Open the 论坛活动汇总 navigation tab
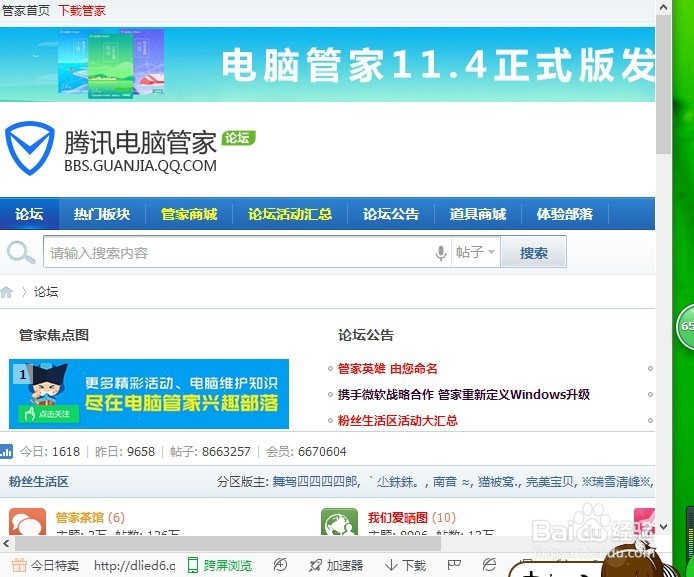694x577 pixels. click(x=290, y=214)
